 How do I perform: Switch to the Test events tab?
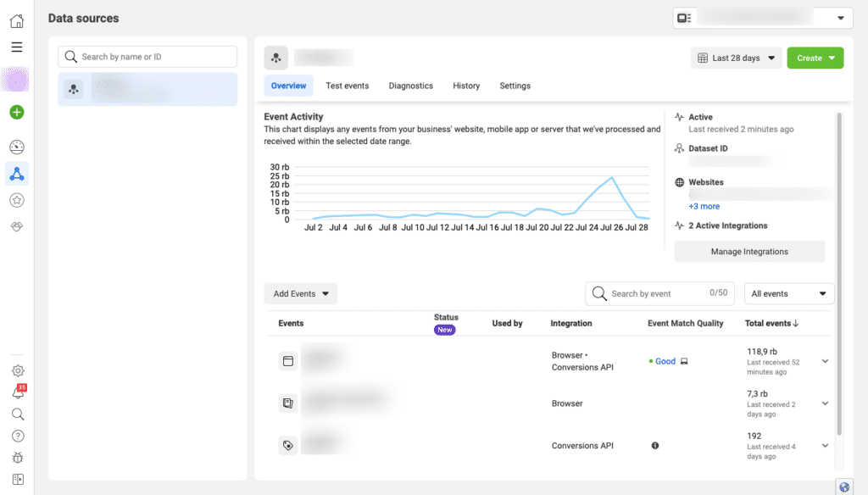click(x=347, y=86)
